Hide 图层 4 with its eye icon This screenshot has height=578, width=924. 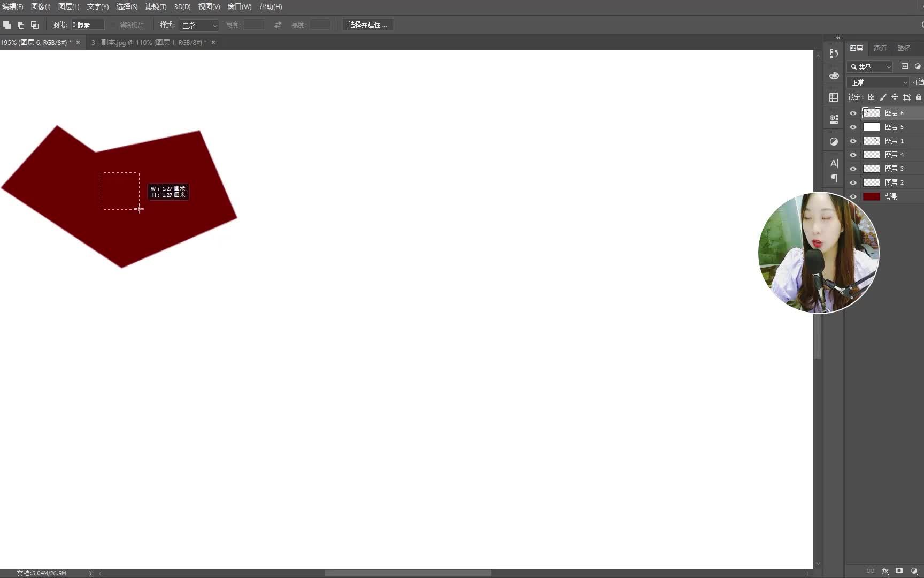click(x=853, y=155)
